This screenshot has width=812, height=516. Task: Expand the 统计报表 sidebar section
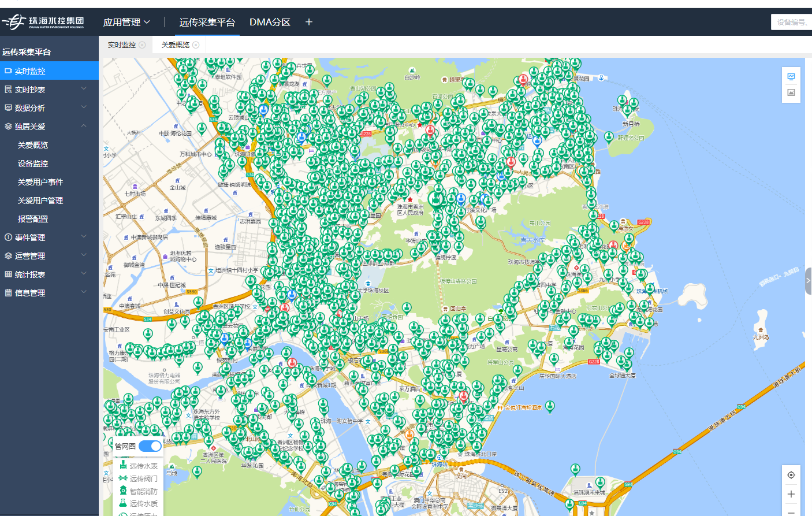49,274
